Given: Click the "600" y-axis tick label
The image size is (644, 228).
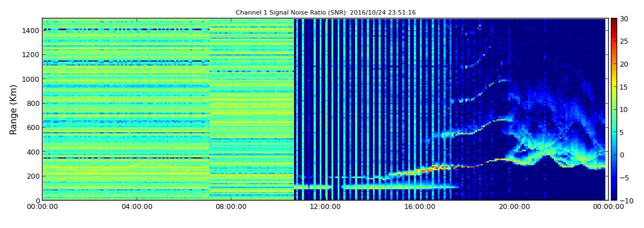Looking at the screenshot, I should pyautogui.click(x=33, y=127).
